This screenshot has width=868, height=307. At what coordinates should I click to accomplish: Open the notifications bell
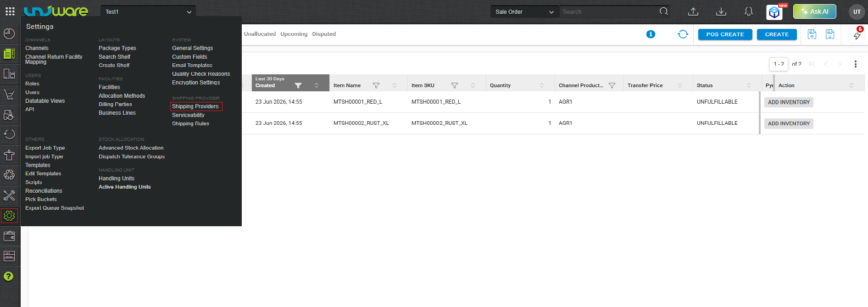tap(749, 11)
